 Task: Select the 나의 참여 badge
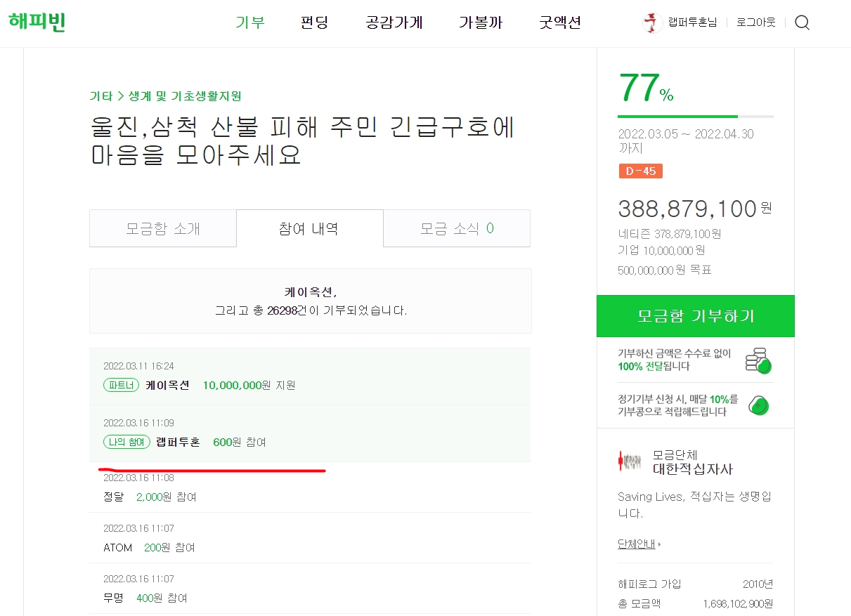click(x=126, y=442)
